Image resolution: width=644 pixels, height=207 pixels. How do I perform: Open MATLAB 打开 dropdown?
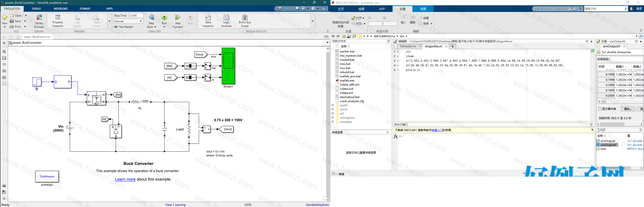(x=358, y=18)
